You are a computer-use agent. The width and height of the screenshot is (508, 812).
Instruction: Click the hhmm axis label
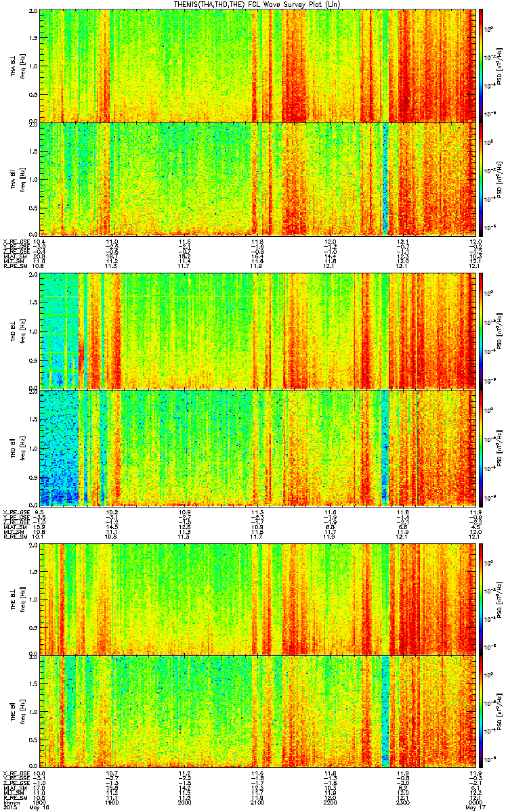11,803
